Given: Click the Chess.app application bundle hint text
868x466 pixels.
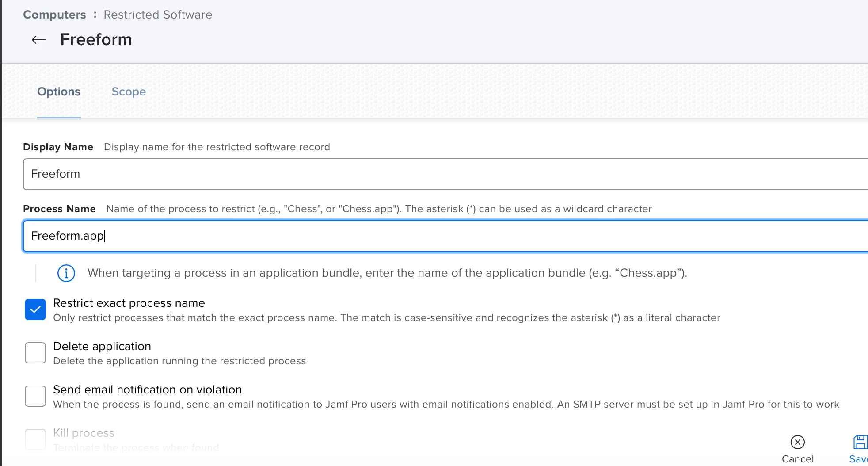Looking at the screenshot, I should point(387,273).
